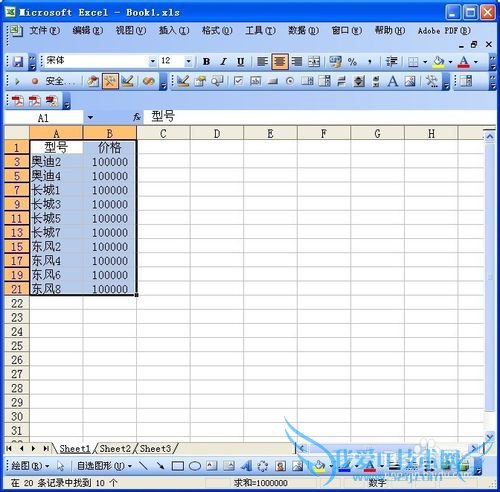Click the Microsoft Script Editor icon
The height and width of the screenshot is (492, 500).
(x=149, y=81)
